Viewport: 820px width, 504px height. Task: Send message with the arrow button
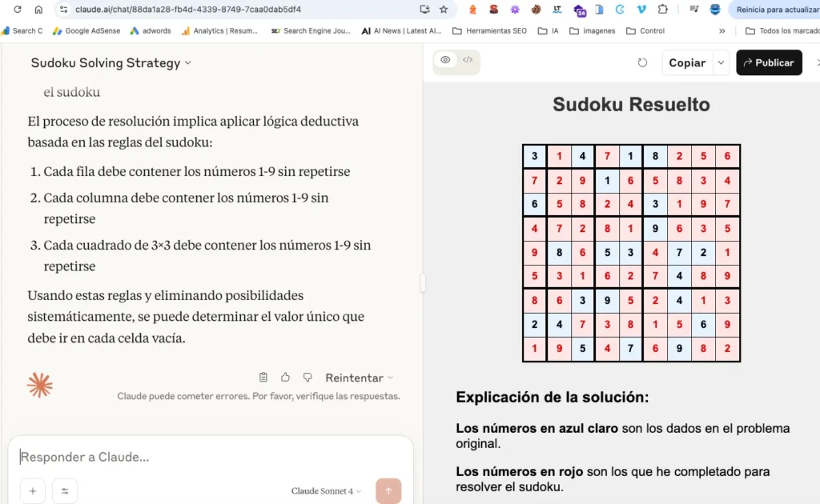(x=388, y=491)
